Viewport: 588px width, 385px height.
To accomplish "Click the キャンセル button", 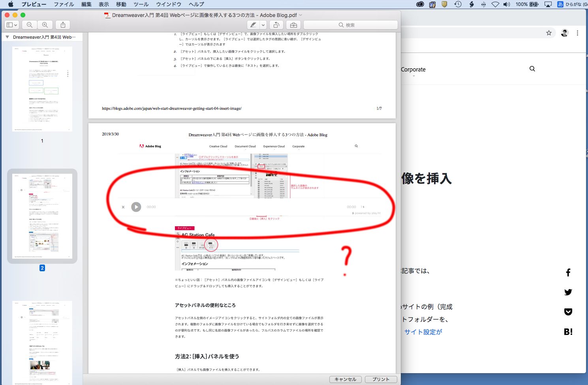I will [x=346, y=379].
